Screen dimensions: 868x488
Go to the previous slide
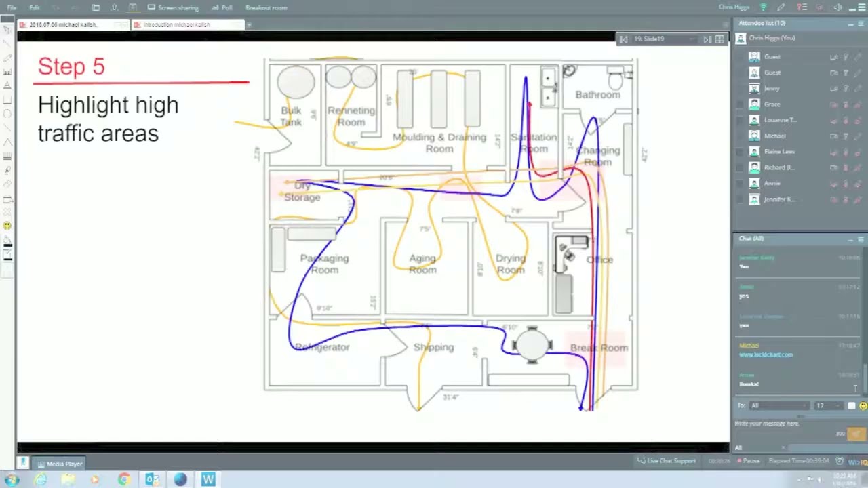point(624,39)
